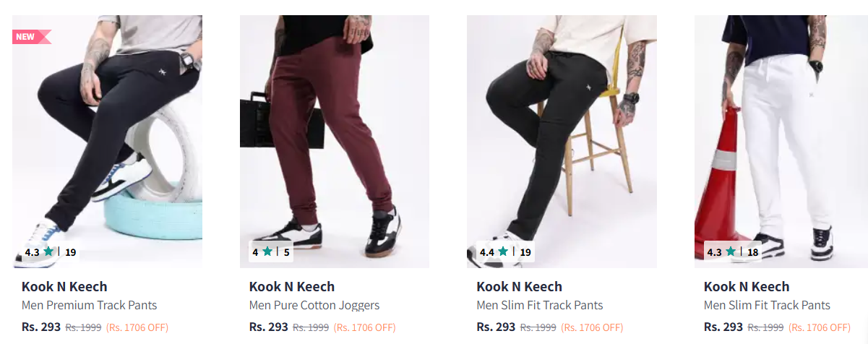
Task: Click the star on Premium Track Pants rating
Action: 48,251
